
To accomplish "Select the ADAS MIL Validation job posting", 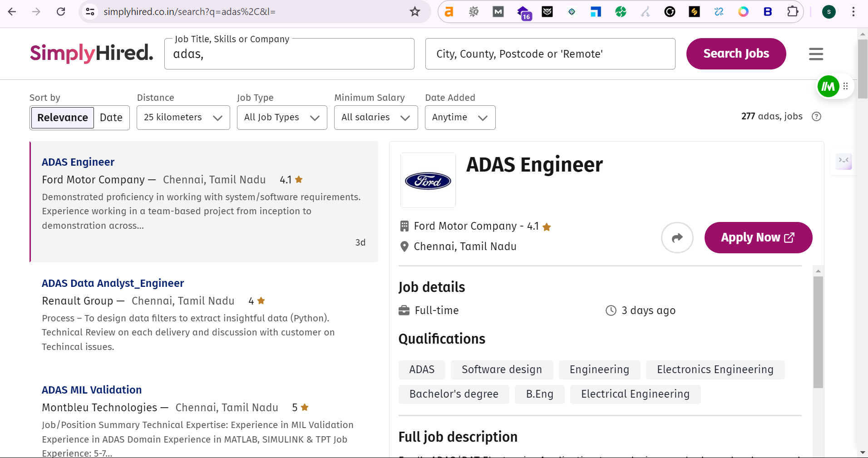I will coord(91,389).
